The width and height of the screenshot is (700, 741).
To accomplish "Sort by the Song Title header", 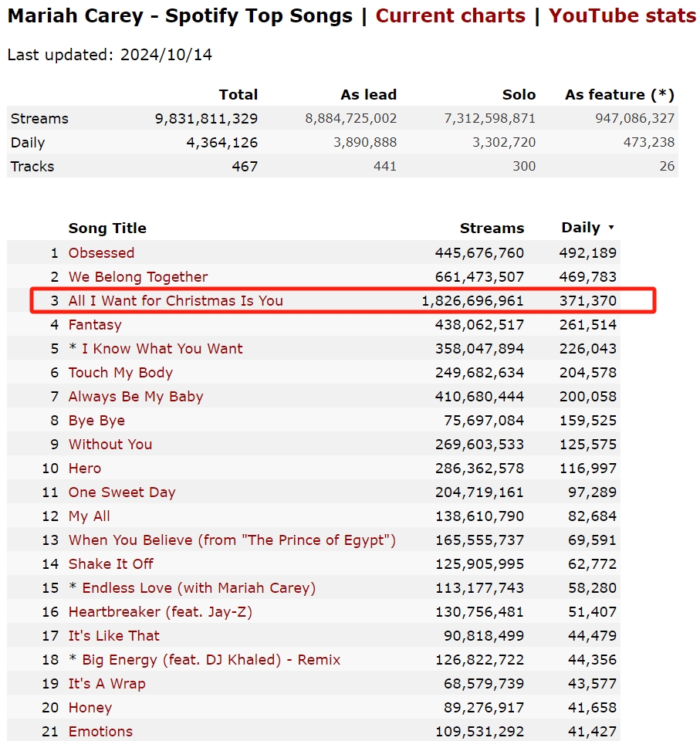I will [107, 228].
